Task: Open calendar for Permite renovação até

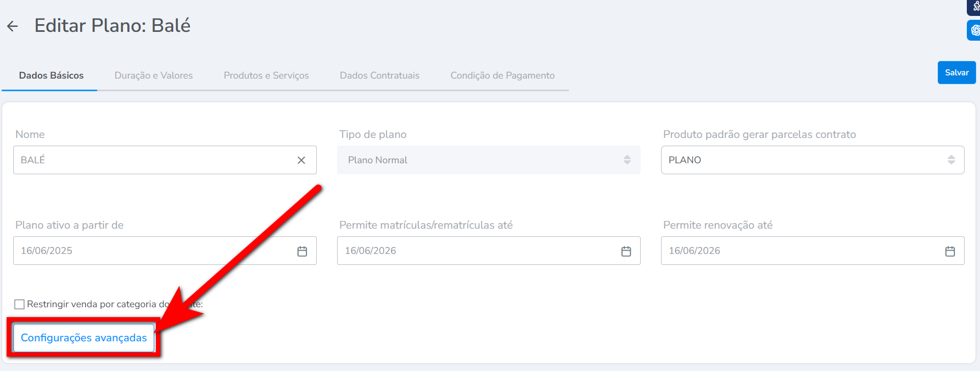Action: click(x=950, y=251)
